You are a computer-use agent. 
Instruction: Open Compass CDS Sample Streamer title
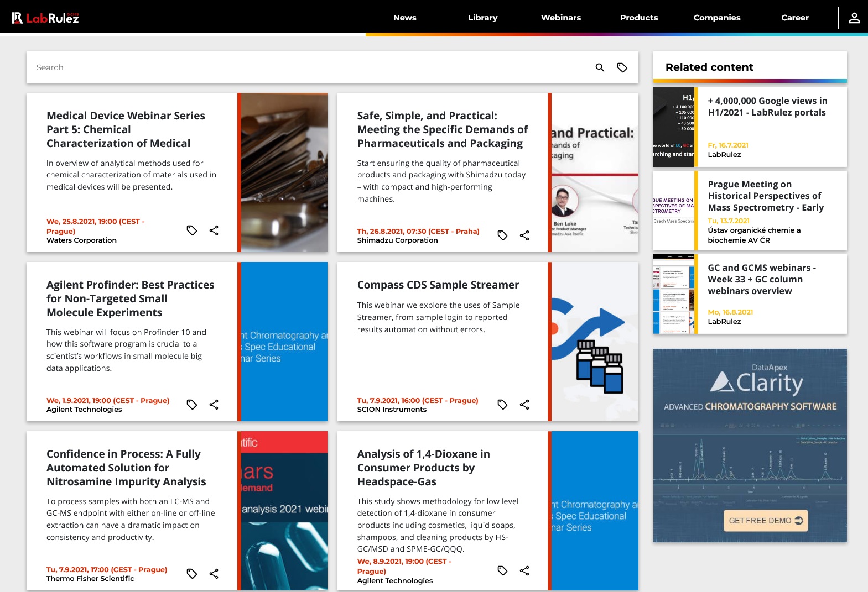(438, 285)
